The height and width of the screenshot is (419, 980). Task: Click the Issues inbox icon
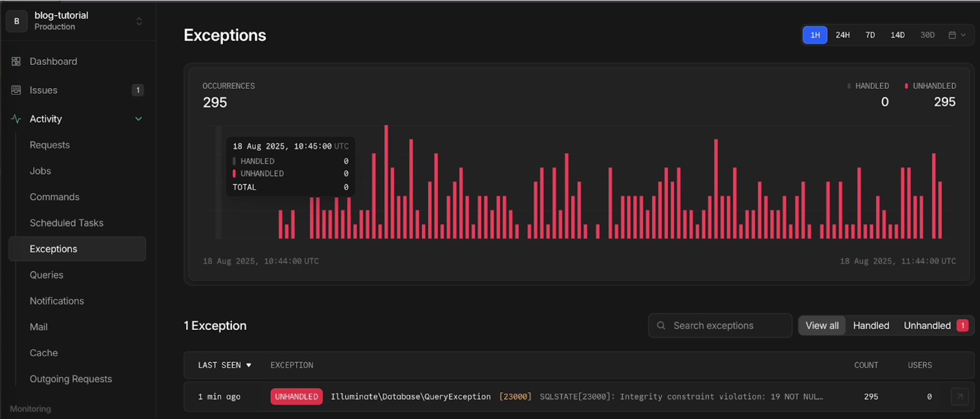click(16, 90)
